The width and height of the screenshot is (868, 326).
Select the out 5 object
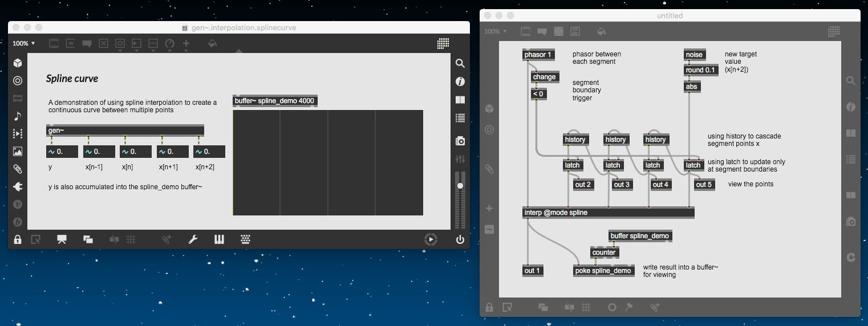(704, 184)
